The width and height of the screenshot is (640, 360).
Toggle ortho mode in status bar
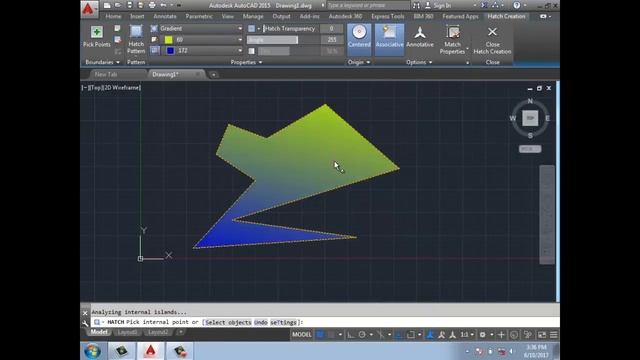point(351,335)
